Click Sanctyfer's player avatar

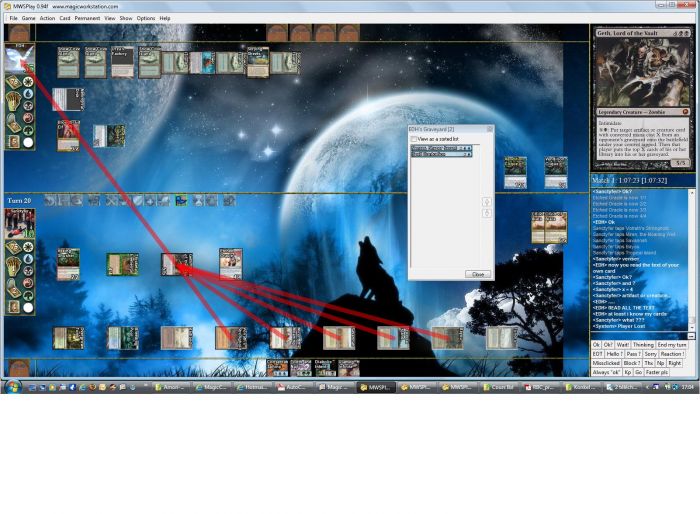[x=20, y=223]
